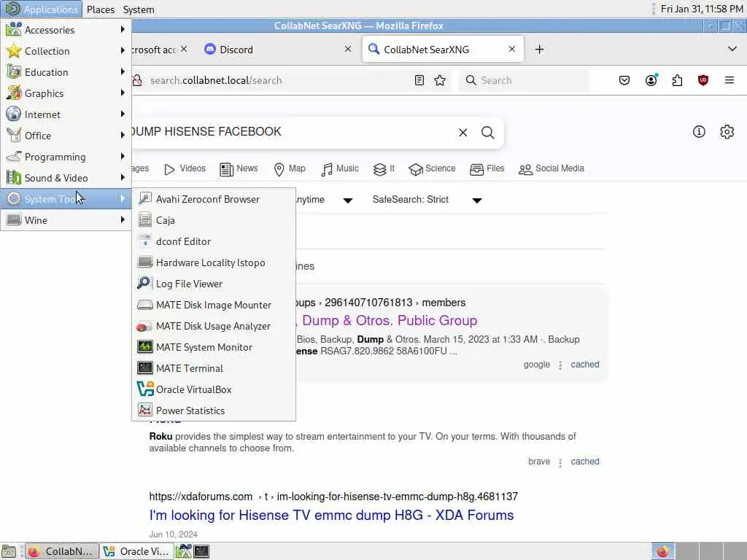The height and width of the screenshot is (560, 747).
Task: Open cached link for google result
Action: (585, 365)
